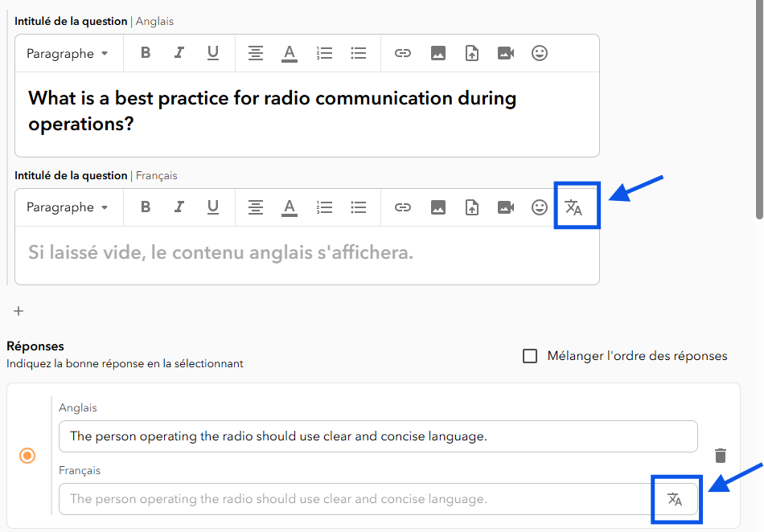Upload a file in the Français question editor
The image size is (764, 532).
pyautogui.click(x=471, y=207)
